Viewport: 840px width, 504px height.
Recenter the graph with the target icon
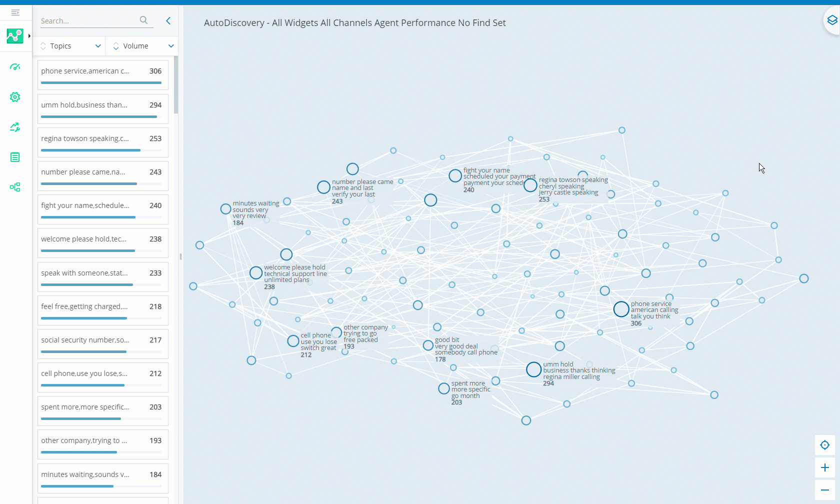point(825,445)
